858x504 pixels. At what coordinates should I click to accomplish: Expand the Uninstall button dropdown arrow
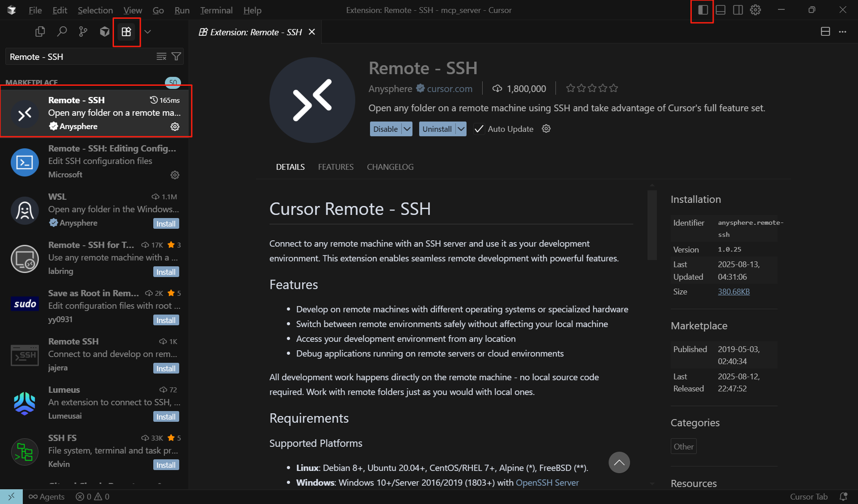[461, 129]
